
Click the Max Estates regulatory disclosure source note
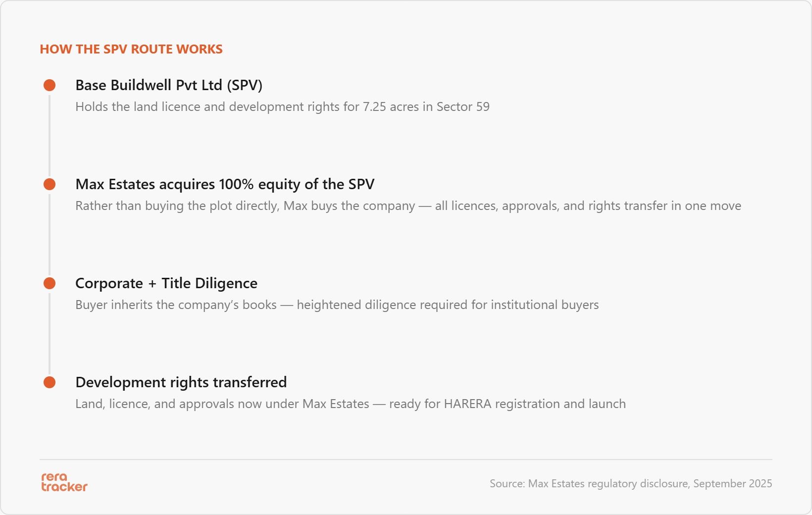[631, 483]
